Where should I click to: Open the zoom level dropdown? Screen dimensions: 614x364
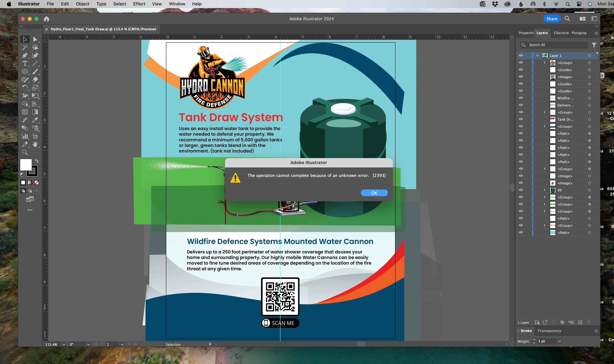64,344
